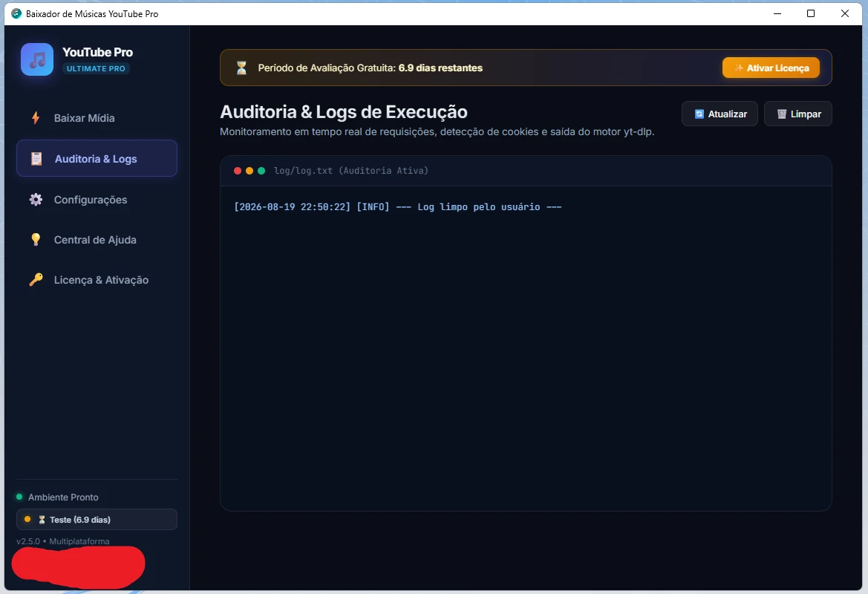Click the YouTube Pro music note logo
The width and height of the screenshot is (868, 594).
pos(37,59)
